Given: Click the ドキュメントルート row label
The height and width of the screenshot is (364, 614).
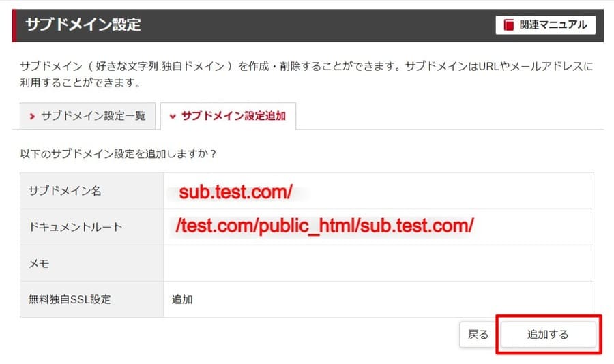Looking at the screenshot, I should (75, 227).
